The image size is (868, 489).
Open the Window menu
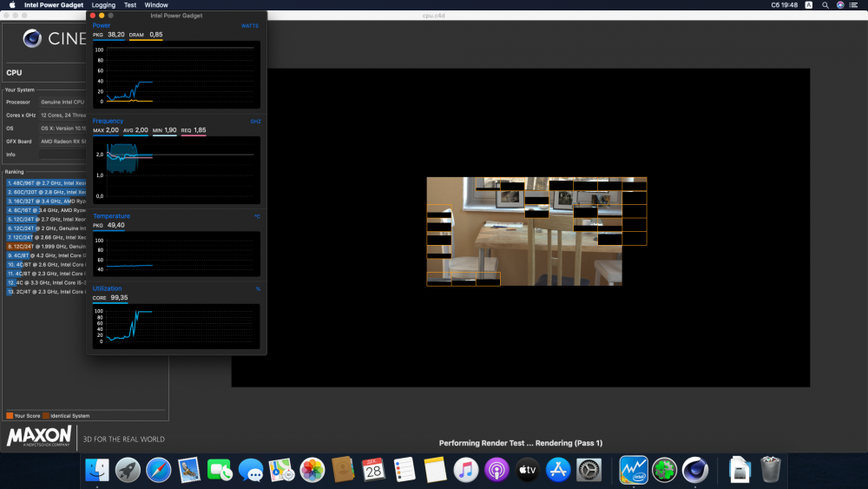click(156, 5)
